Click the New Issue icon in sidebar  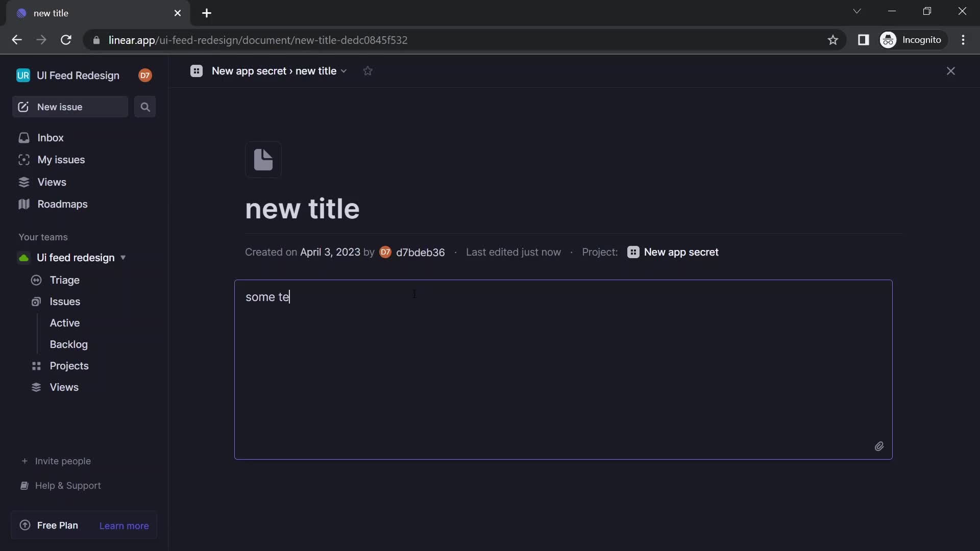[x=23, y=106]
